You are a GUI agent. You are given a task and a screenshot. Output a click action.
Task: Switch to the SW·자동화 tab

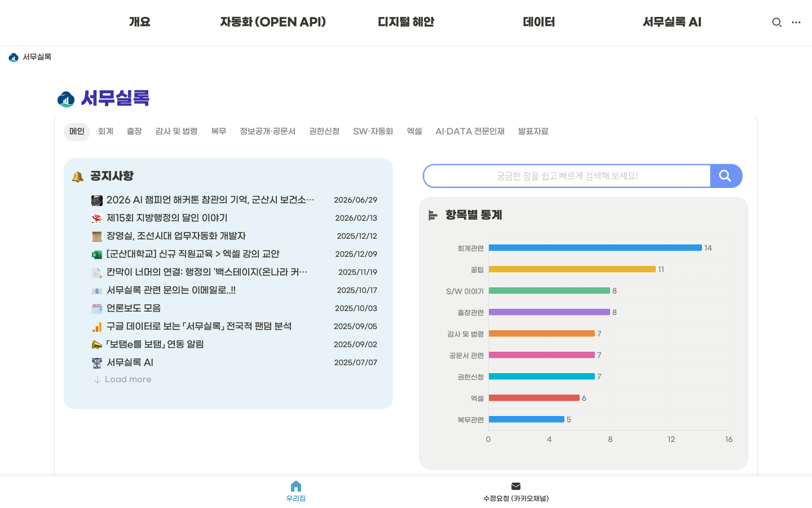(x=373, y=132)
